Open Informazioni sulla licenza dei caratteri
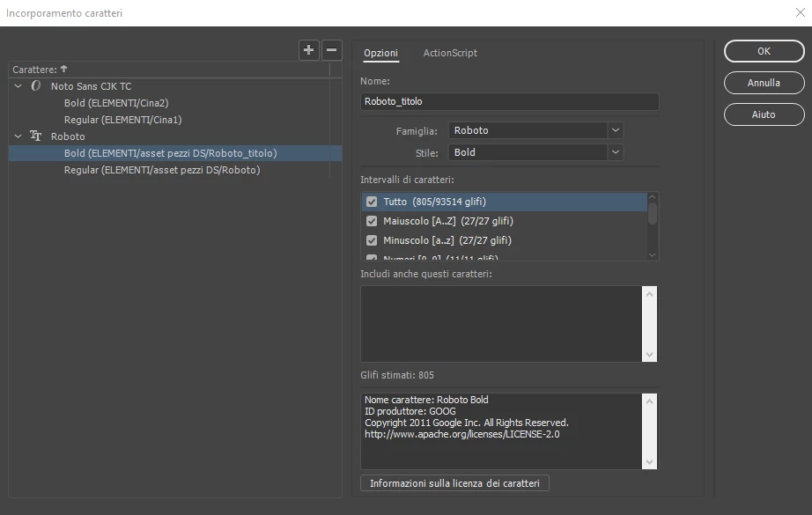This screenshot has width=812, height=515. point(454,483)
